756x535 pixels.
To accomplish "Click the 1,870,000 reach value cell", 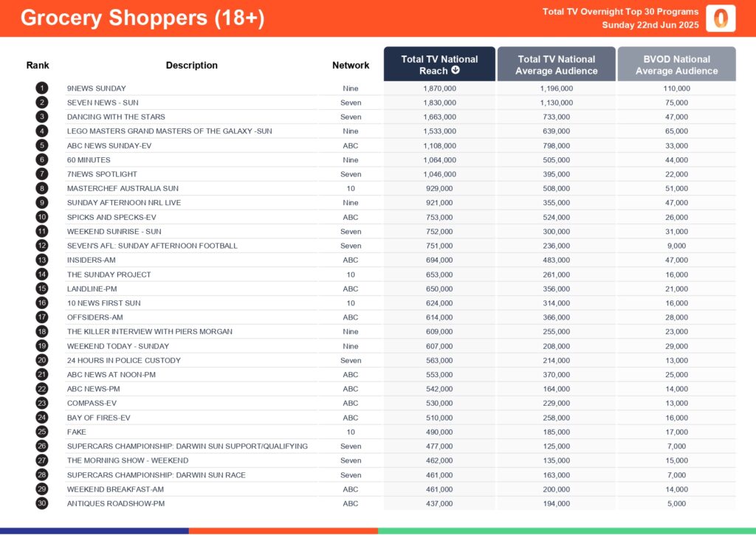I will (439, 89).
